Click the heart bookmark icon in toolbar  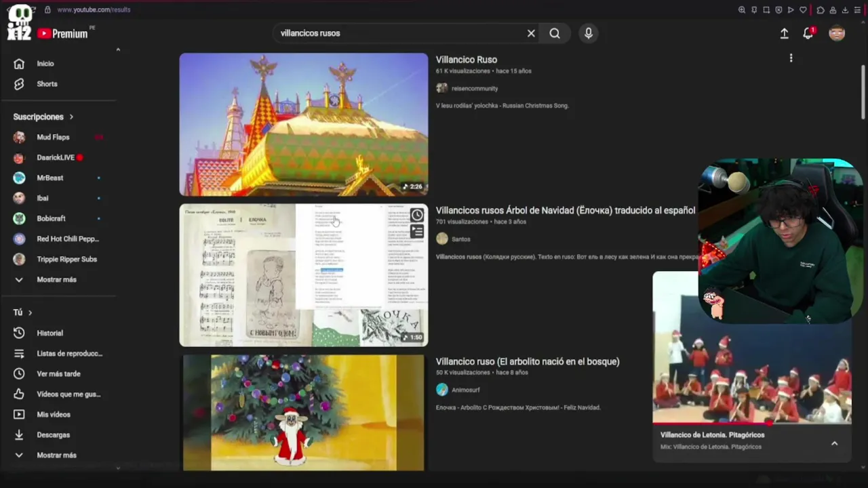click(x=803, y=10)
